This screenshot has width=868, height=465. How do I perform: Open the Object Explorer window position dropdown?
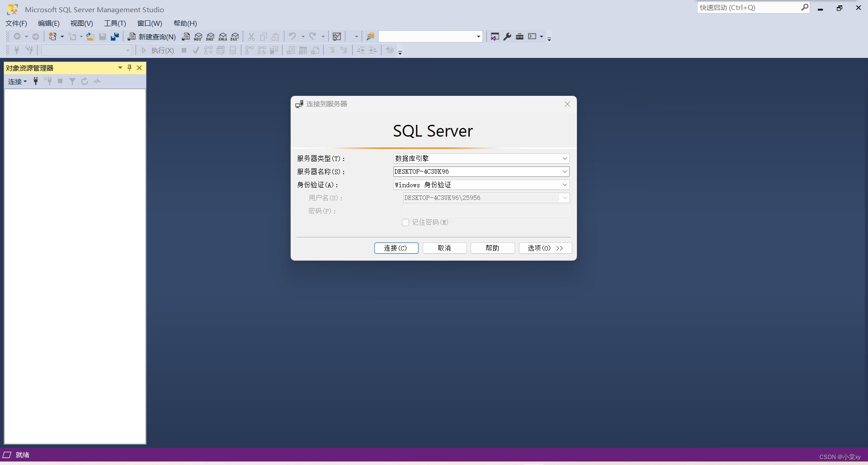click(120, 68)
